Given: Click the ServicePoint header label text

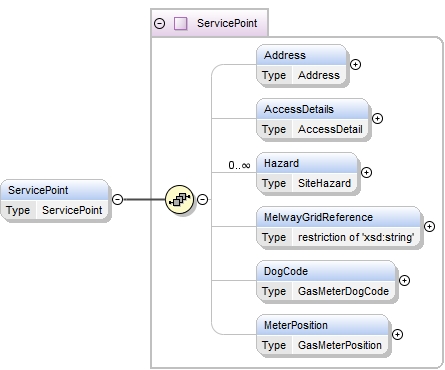Looking at the screenshot, I should tap(227, 23).
